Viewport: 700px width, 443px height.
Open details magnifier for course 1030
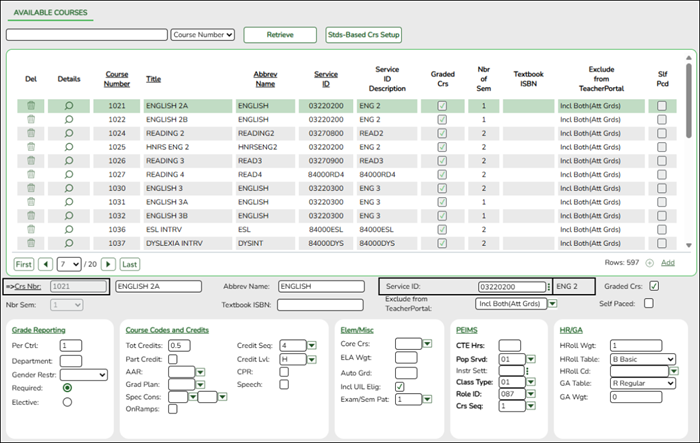click(69, 188)
